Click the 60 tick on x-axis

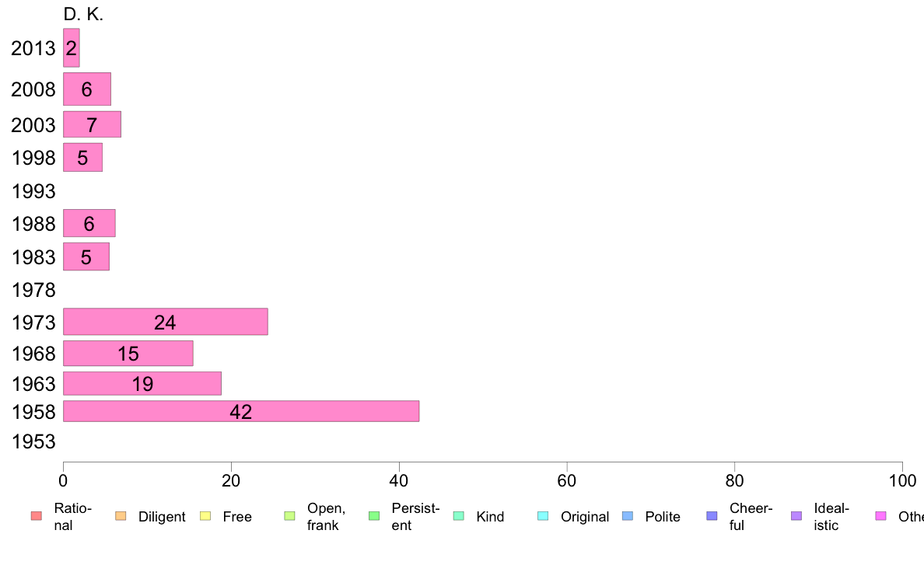click(566, 481)
